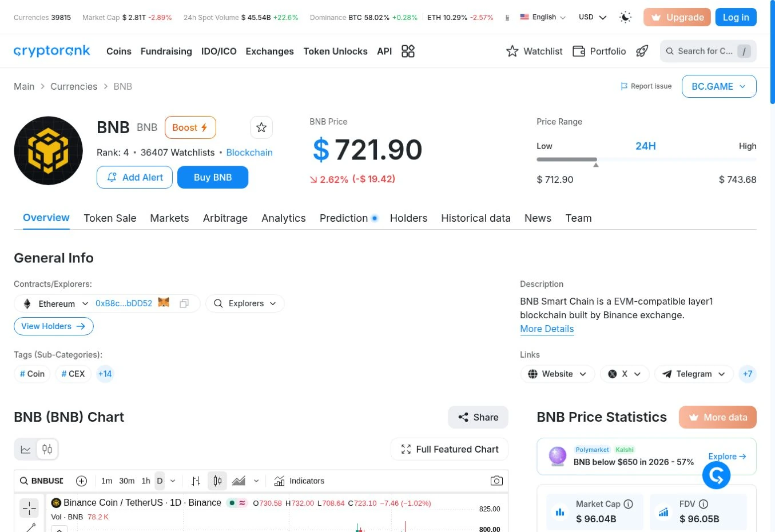This screenshot has height=532, width=775.
Task: Expand the Telegram links dropdown
Action: [694, 374]
